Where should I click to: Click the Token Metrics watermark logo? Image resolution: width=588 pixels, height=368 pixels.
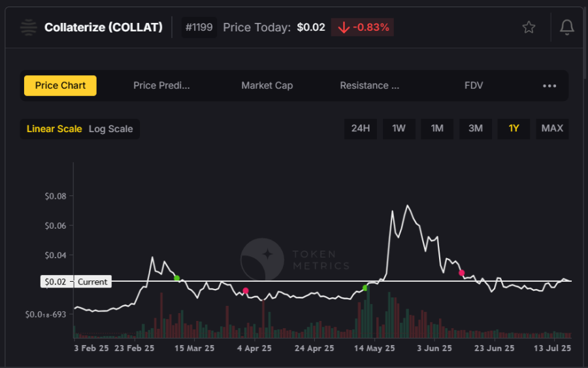click(262, 259)
